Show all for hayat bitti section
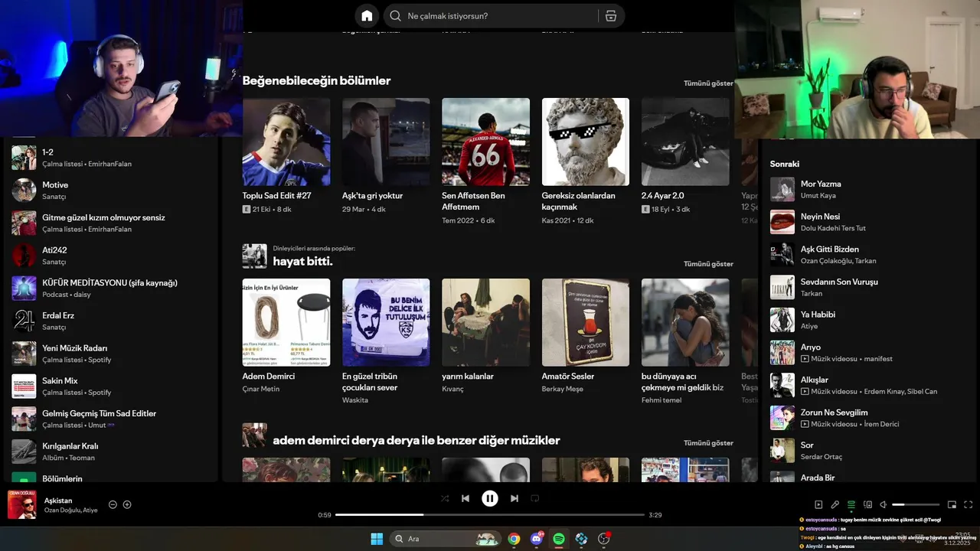Viewport: 980px width, 551px height. point(708,263)
